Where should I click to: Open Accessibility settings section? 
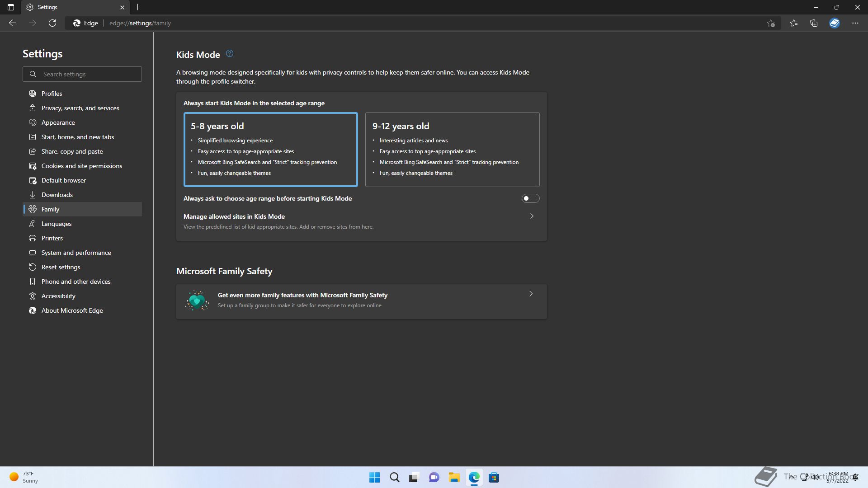click(x=82, y=296)
